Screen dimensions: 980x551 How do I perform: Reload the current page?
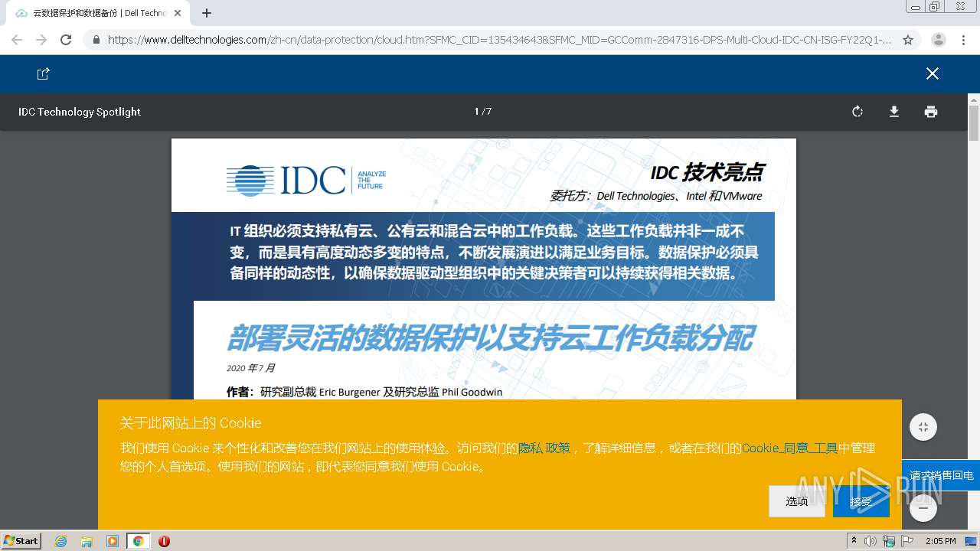66,40
